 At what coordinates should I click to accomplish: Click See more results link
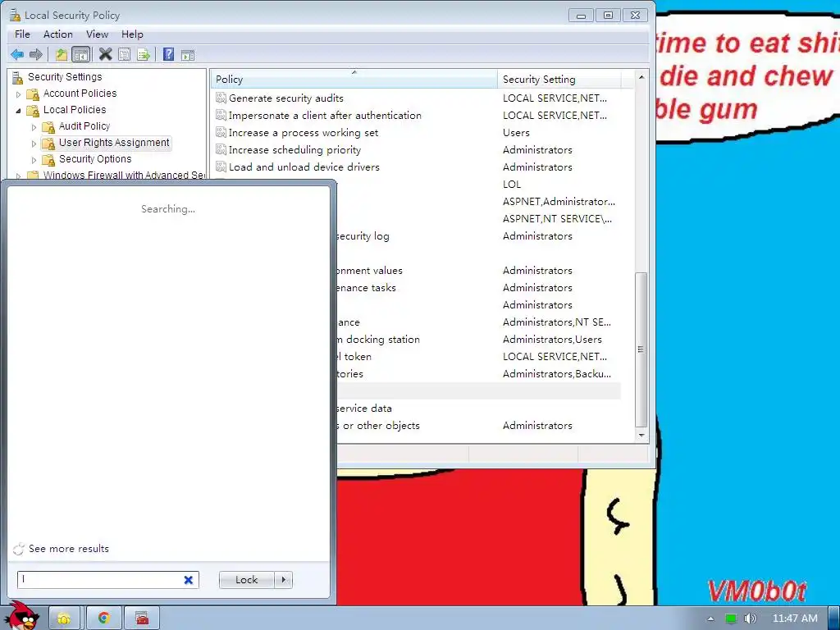click(69, 549)
